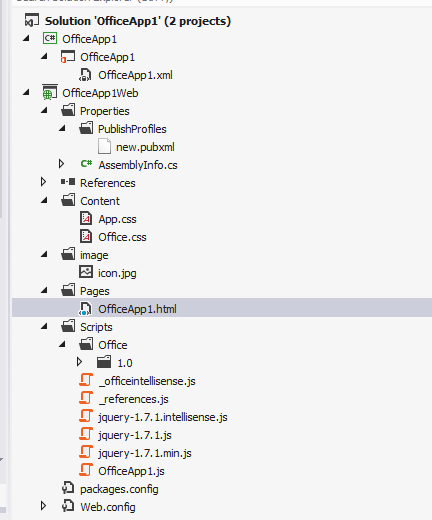Select jquery-1.7.1.js file name

[135, 435]
